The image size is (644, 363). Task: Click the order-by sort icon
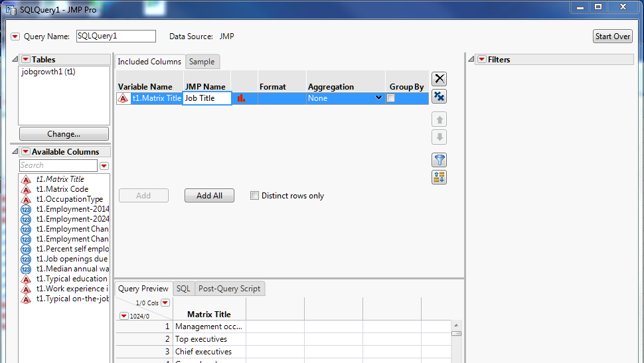pyautogui.click(x=439, y=177)
